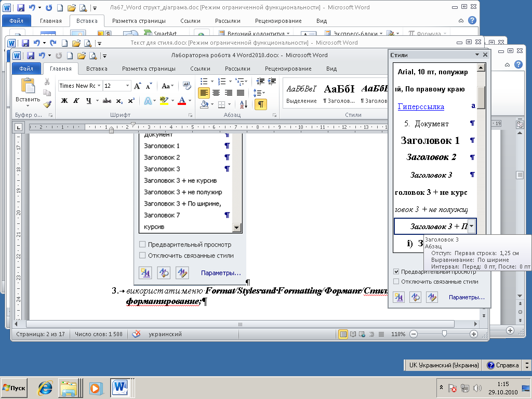Check Отключить связанные стили in the floating Стили pane
The width and height of the screenshot is (532, 399).
pyautogui.click(x=396, y=282)
